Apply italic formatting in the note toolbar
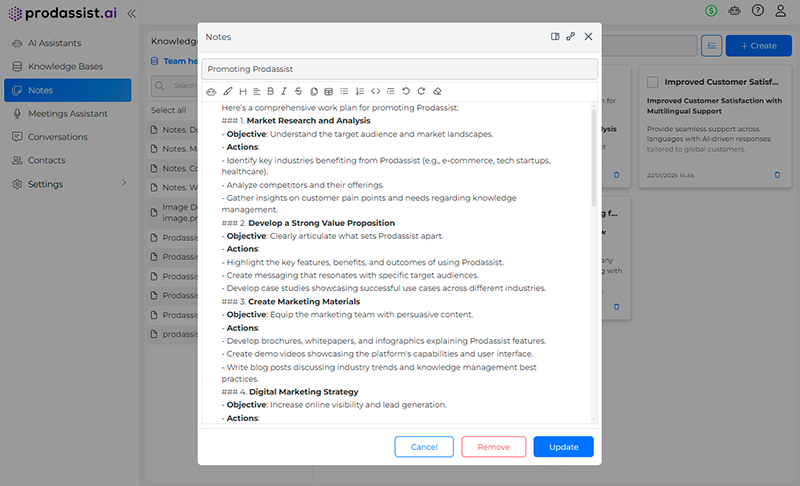Image resolution: width=800 pixels, height=486 pixels. click(284, 92)
